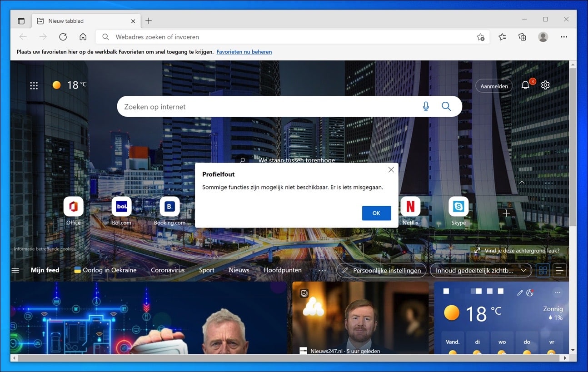Collapse quick links with chevron arrow
The height and width of the screenshot is (372, 588).
[x=522, y=182]
